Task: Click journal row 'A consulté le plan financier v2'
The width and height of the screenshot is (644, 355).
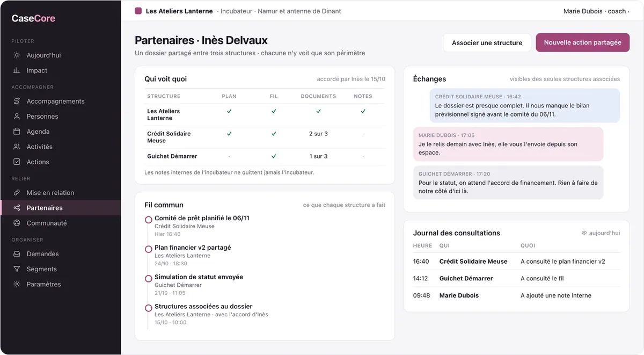Action: pos(516,262)
